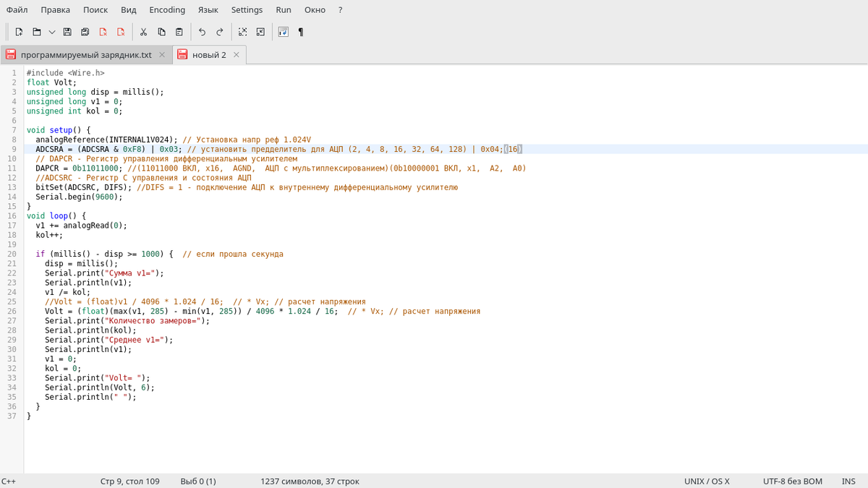The width and height of the screenshot is (868, 488).
Task: Click Serial.print("Количество замеров="); line
Action: click(127, 321)
